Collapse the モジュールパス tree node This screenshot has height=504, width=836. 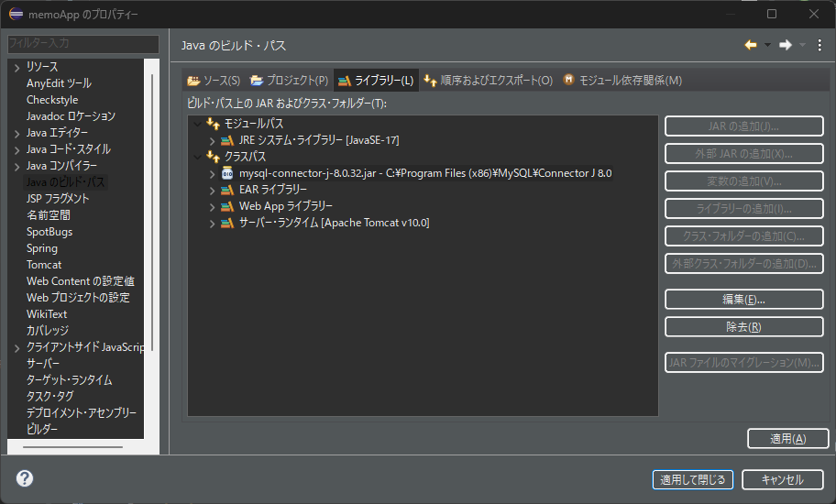197,124
